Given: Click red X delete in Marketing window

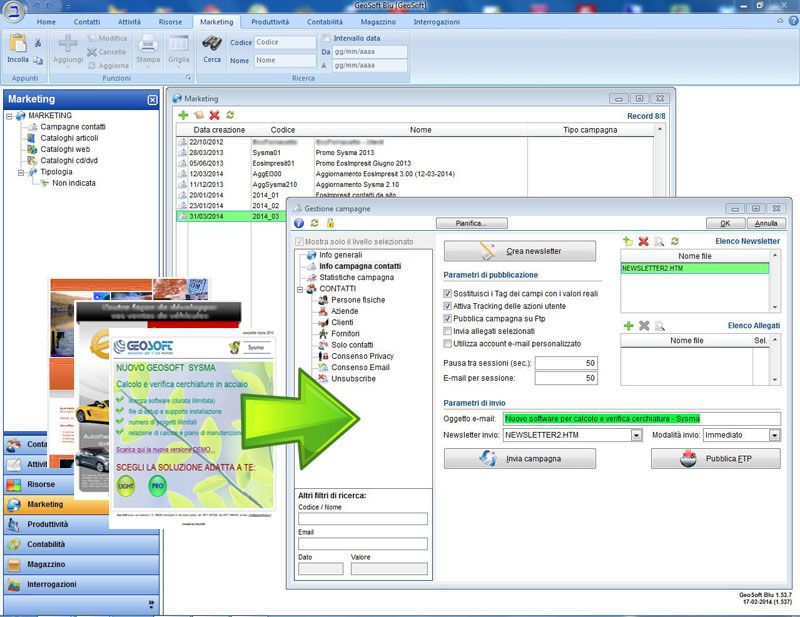Looking at the screenshot, I should 214,115.
